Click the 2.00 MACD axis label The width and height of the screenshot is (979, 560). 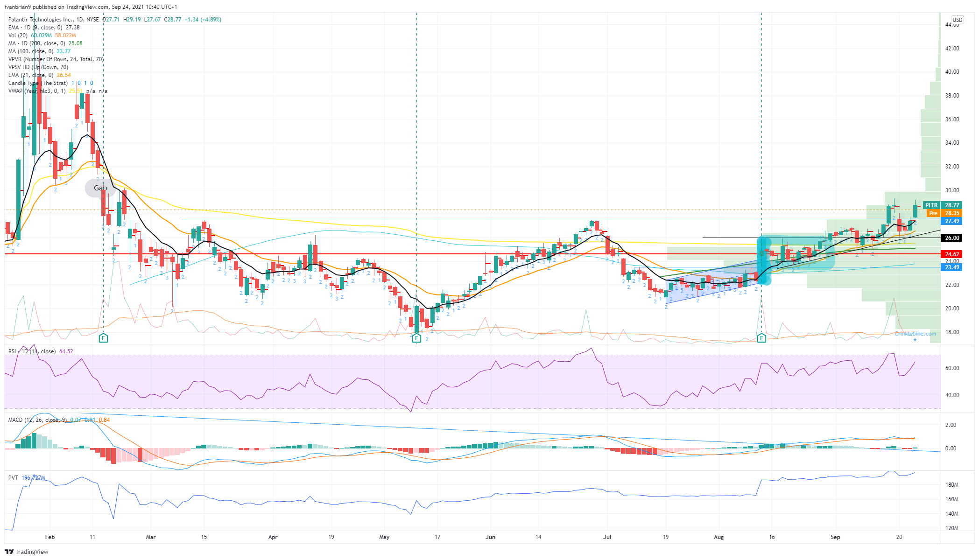[951, 425]
